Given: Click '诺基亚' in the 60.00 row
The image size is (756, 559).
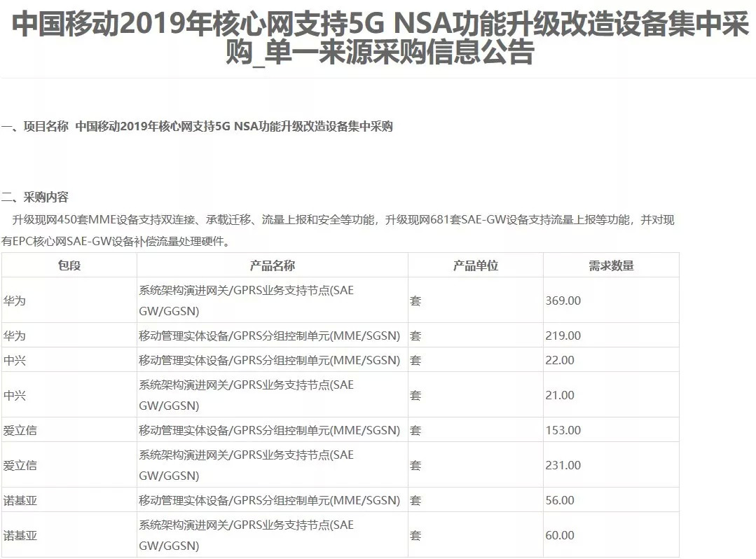Looking at the screenshot, I should click(x=20, y=535).
